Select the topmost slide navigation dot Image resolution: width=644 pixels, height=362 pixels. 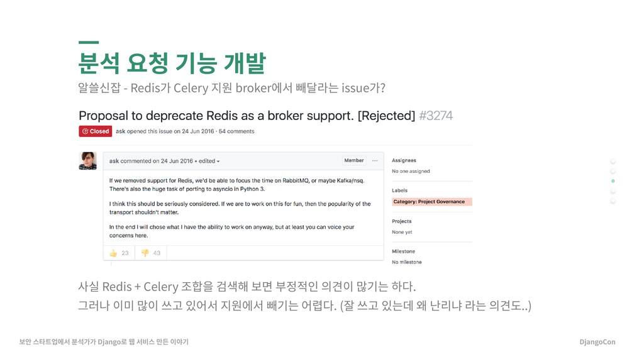[613, 162]
